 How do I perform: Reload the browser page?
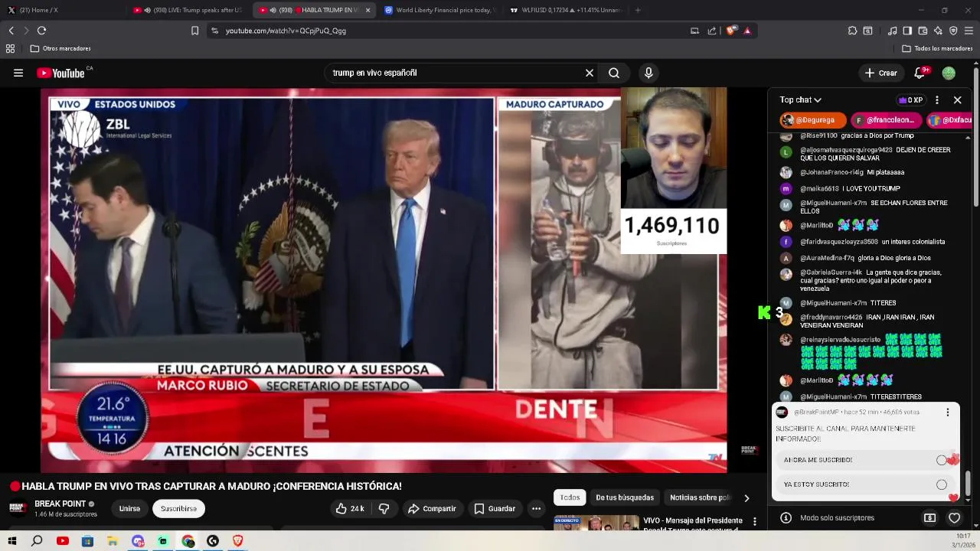[x=41, y=31]
